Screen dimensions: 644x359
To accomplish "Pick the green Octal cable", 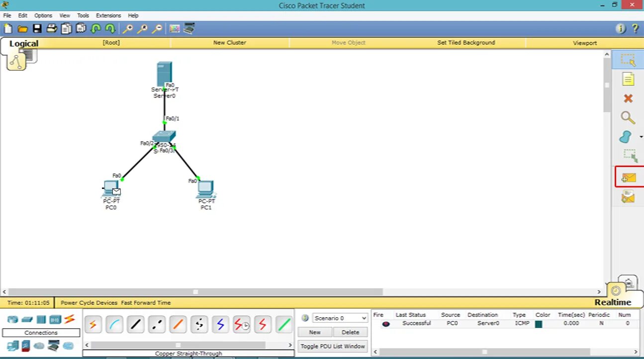I will click(x=284, y=325).
